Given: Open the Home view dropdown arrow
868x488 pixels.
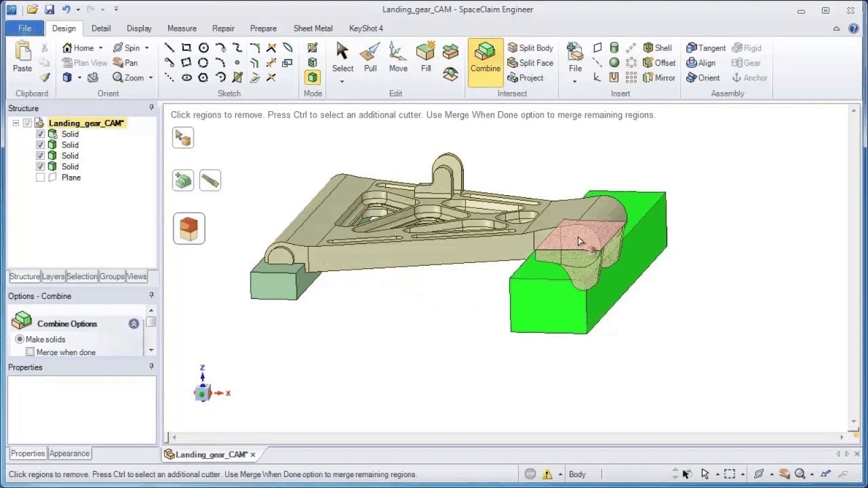Looking at the screenshot, I should pos(100,48).
